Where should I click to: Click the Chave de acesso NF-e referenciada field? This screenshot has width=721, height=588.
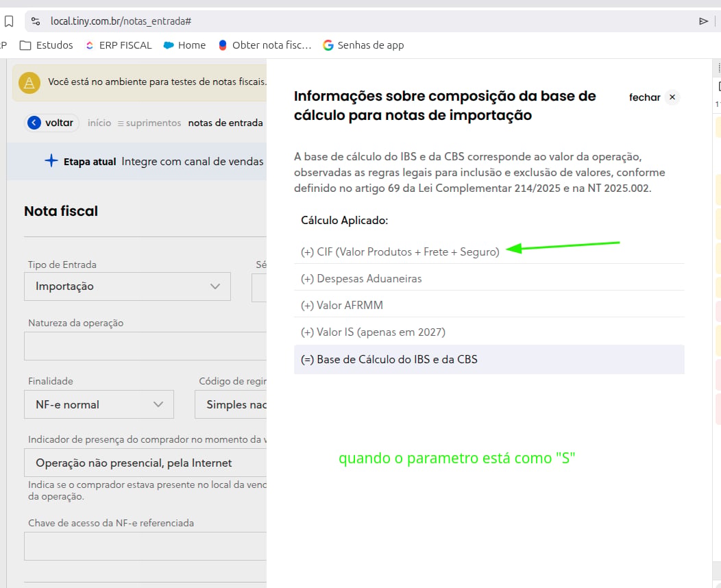(145, 546)
